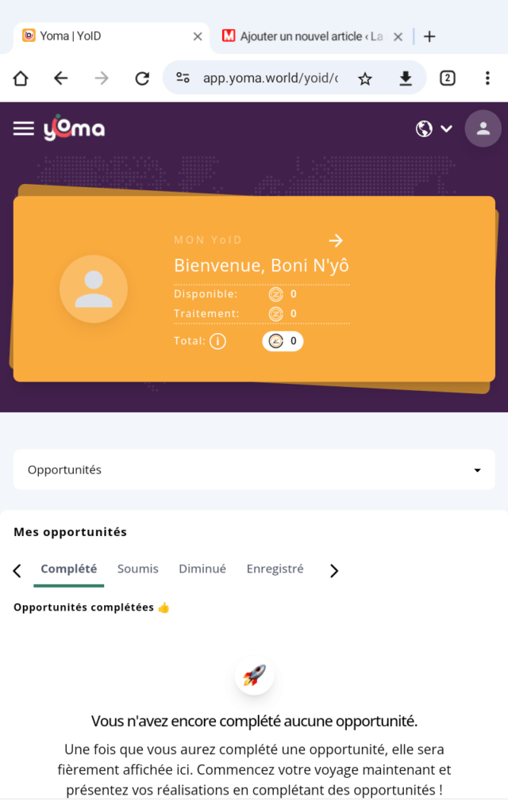Open the Diminué tab
The image size is (508, 812).
(x=202, y=569)
